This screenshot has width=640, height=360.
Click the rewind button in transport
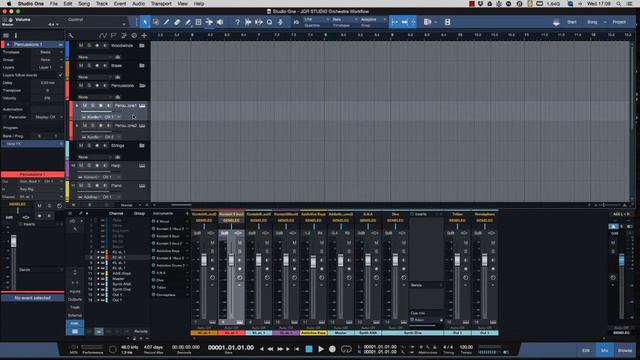pos(270,349)
